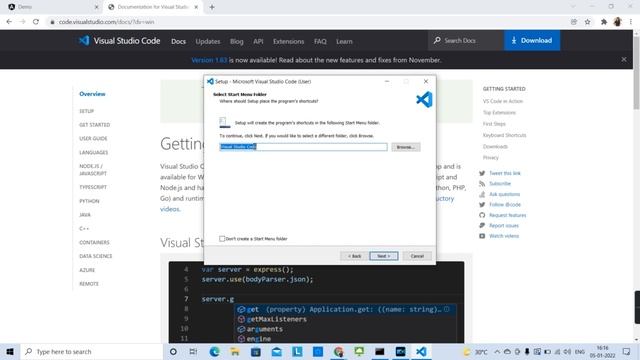The height and width of the screenshot is (360, 640).
Task: Expand the PYTHON sidebar section
Action: point(89,201)
